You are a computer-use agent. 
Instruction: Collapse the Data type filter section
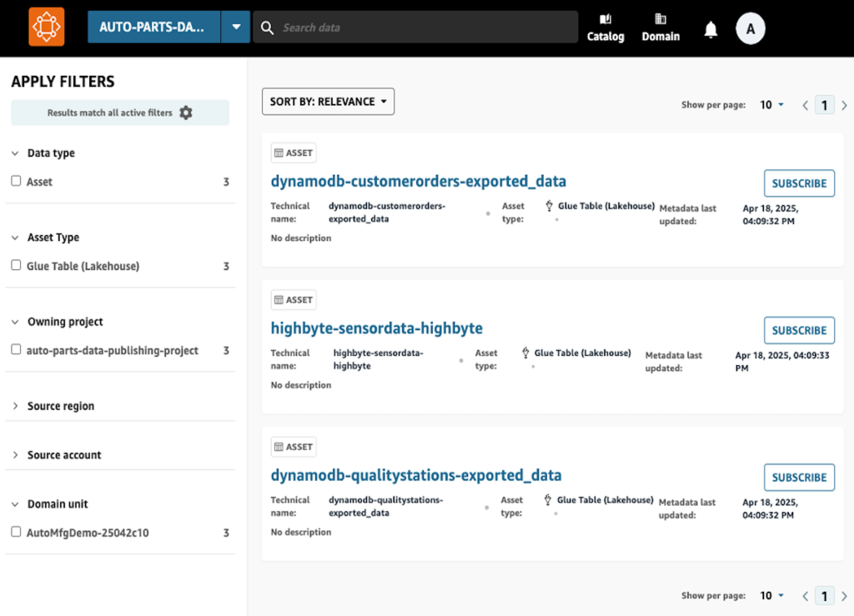pos(15,153)
